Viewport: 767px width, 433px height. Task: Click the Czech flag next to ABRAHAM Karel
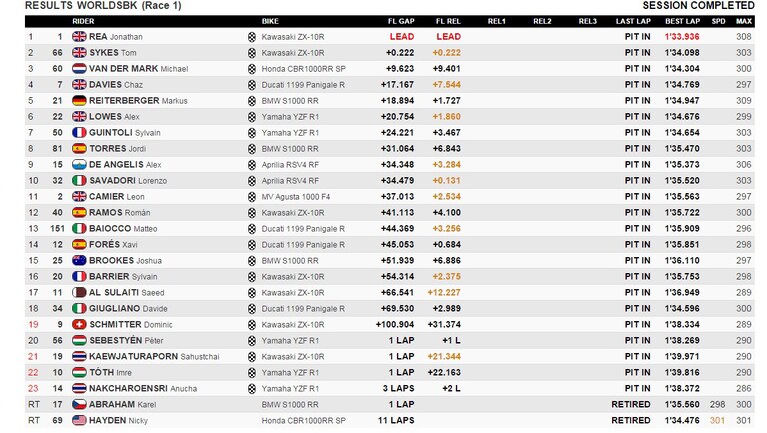(x=79, y=404)
